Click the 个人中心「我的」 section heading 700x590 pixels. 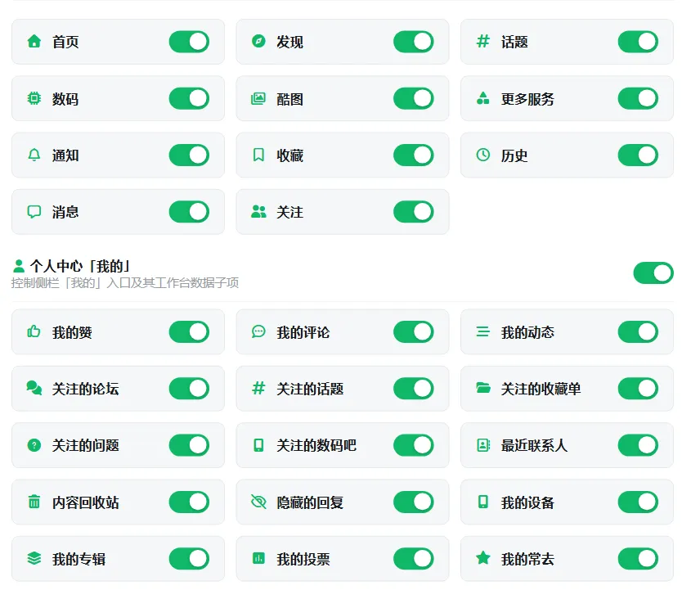point(80,266)
